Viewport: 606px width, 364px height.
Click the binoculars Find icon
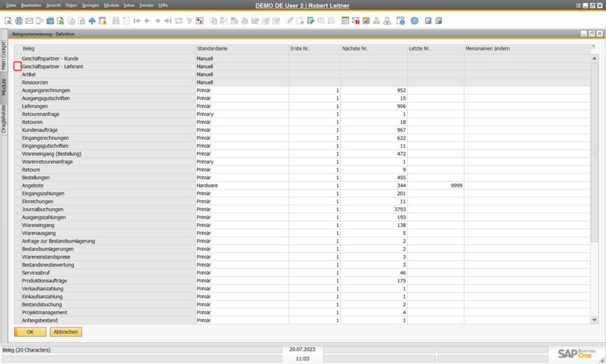pyautogui.click(x=115, y=21)
